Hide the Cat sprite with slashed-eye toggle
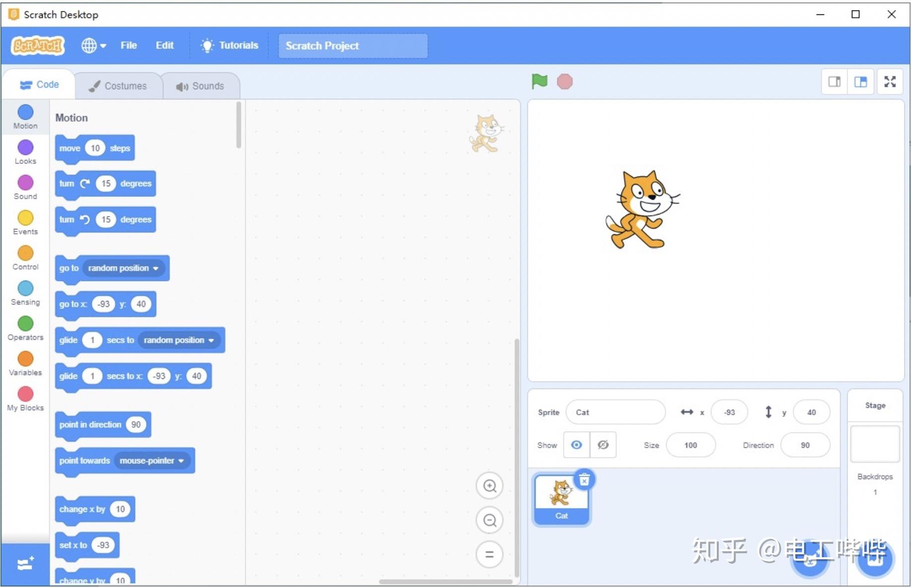 tap(603, 445)
